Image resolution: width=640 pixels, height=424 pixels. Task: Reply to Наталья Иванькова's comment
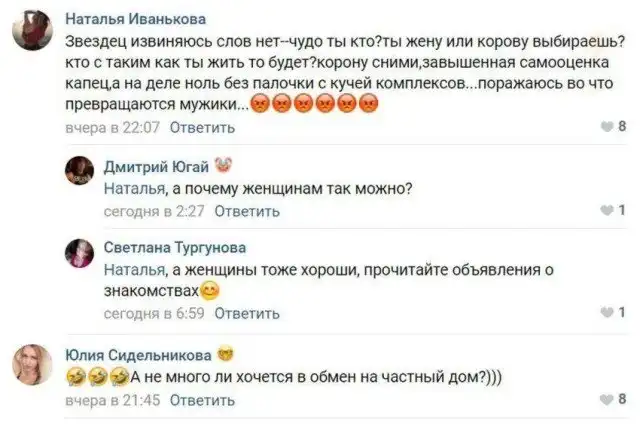click(x=203, y=127)
